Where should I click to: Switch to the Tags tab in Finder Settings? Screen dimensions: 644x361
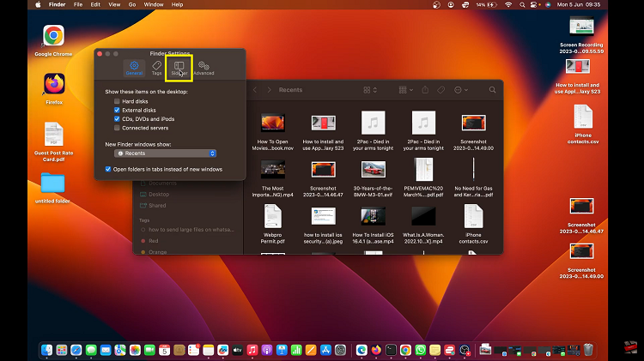[156, 68]
